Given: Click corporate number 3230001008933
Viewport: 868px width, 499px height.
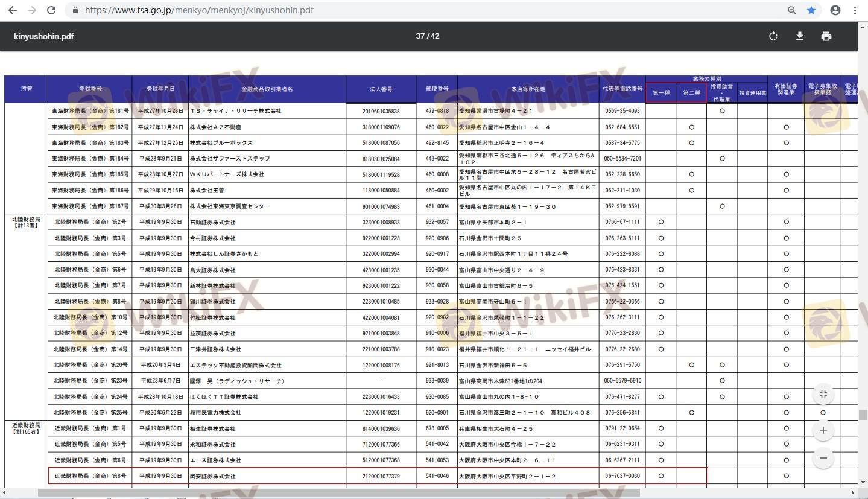Looking at the screenshot, I should click(x=381, y=222).
